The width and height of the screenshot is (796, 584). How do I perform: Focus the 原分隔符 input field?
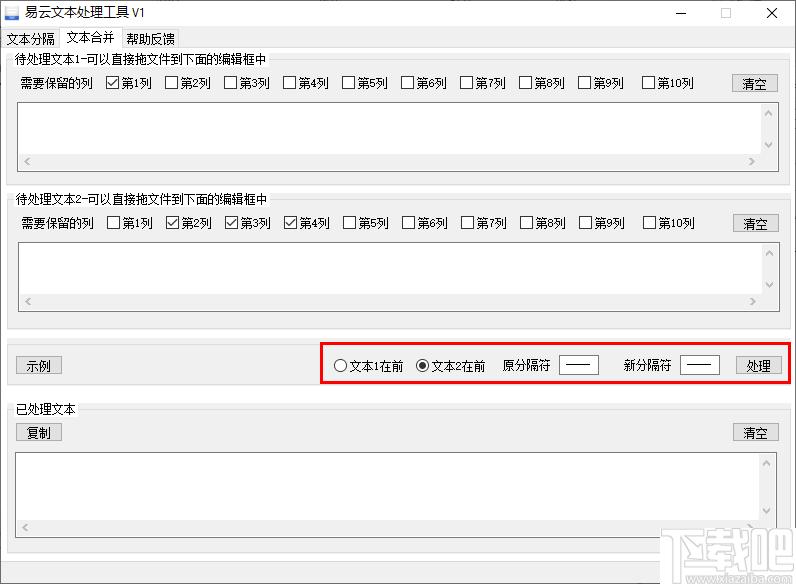tap(578, 365)
